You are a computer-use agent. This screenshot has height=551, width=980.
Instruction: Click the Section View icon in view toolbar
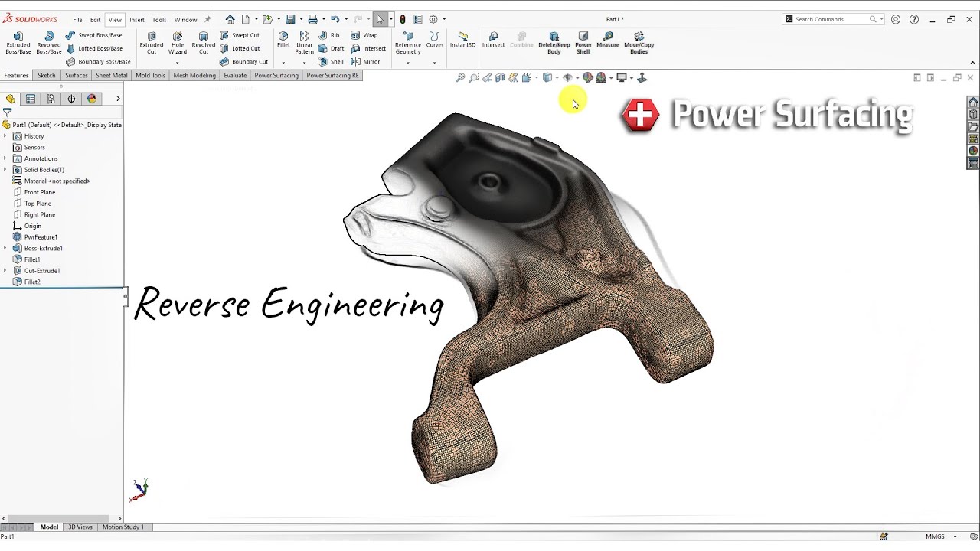click(500, 77)
